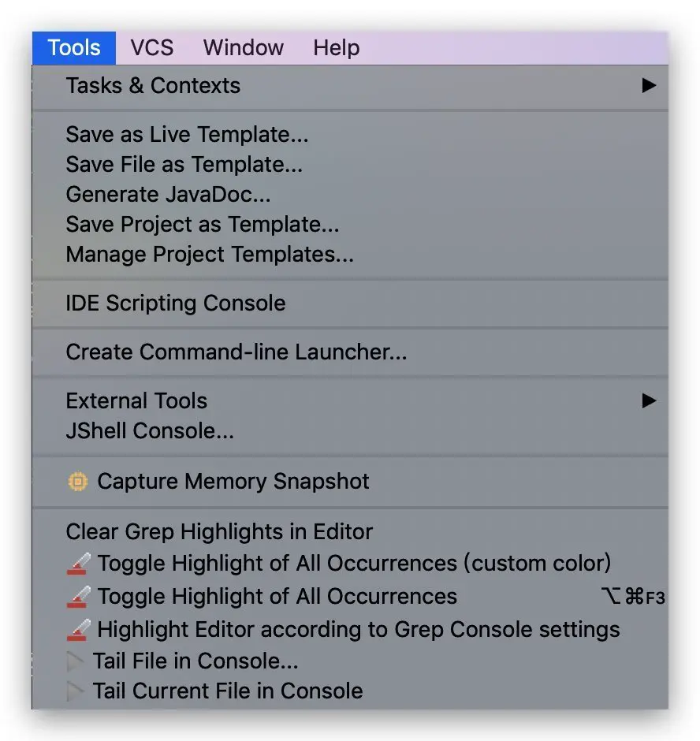Click the Tail File in Console icon
This screenshot has height=741, width=700.
[76, 661]
